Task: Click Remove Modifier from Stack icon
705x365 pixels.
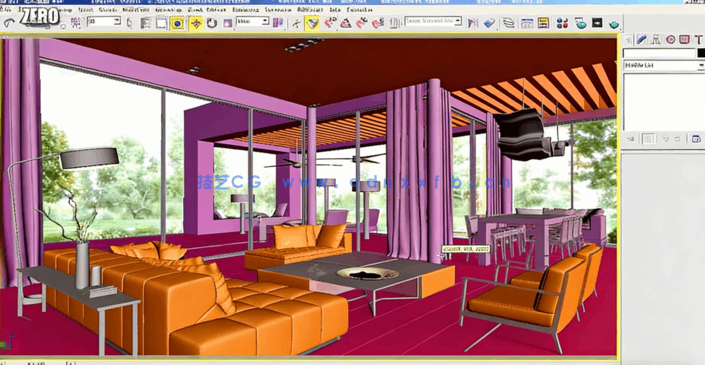Action: click(x=678, y=139)
